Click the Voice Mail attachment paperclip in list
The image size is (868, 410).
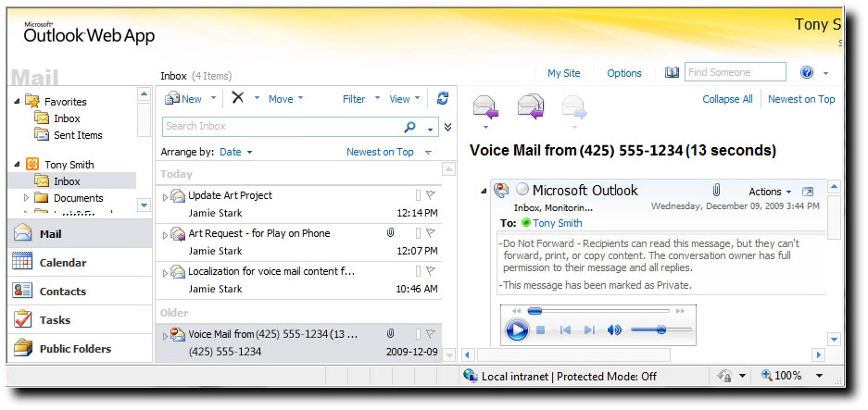390,333
